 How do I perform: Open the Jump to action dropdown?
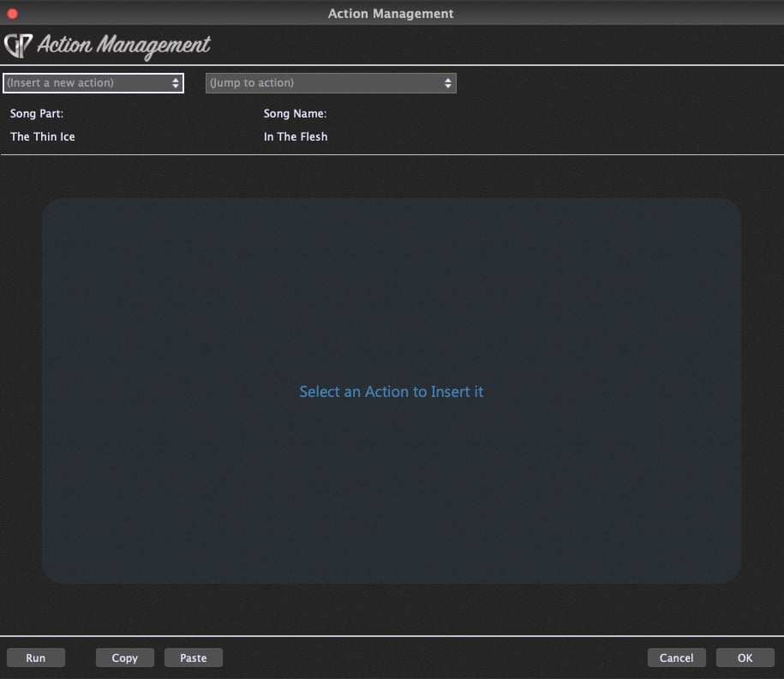(331, 83)
